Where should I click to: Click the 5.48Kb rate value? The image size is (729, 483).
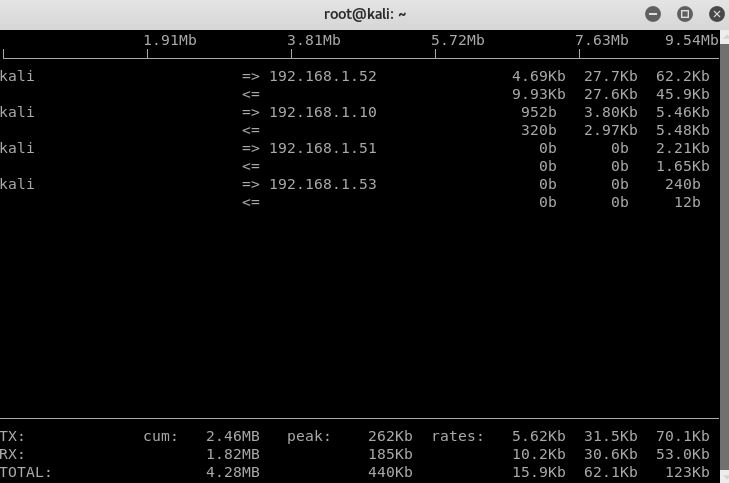point(683,130)
